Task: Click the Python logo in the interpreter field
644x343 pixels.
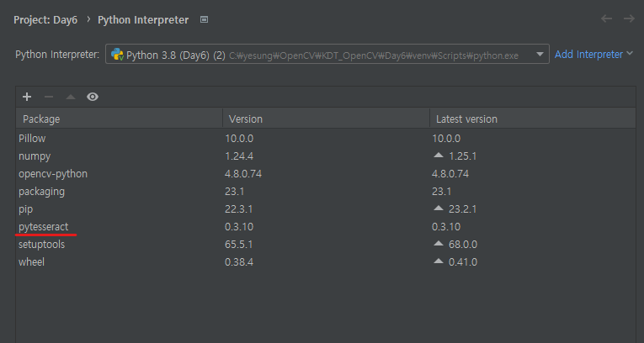Action: tap(117, 55)
